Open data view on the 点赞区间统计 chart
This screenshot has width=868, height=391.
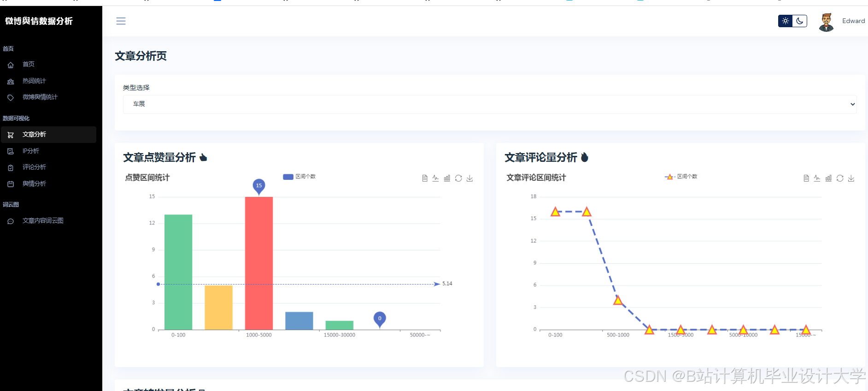click(x=425, y=178)
